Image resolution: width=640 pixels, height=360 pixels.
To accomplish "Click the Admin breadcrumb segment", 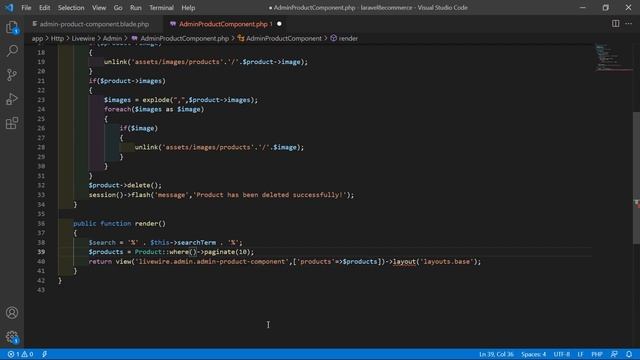I will 112,38.
